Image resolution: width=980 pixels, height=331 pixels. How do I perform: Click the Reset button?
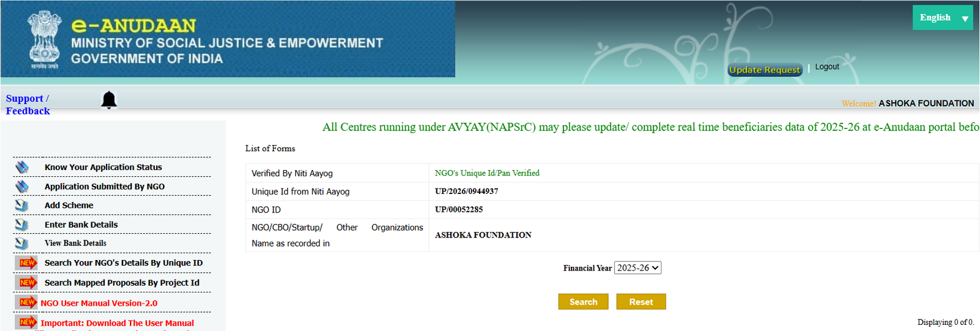[x=641, y=302]
